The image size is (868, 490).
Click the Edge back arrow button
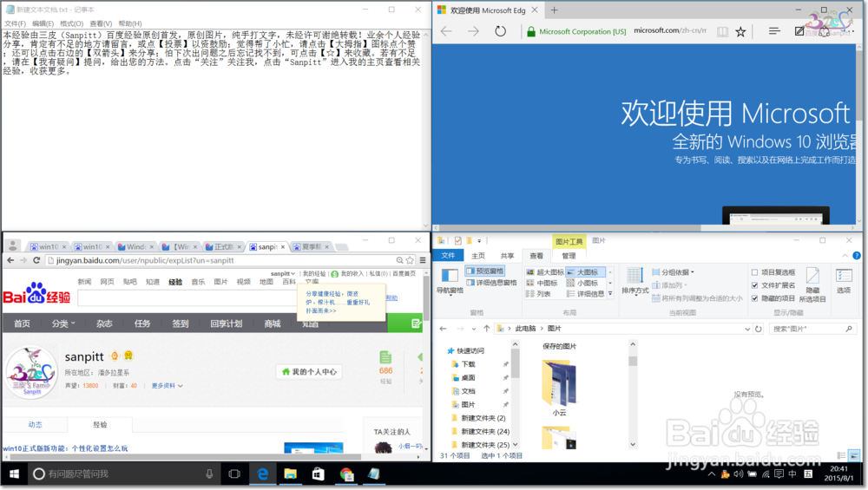[x=446, y=31]
